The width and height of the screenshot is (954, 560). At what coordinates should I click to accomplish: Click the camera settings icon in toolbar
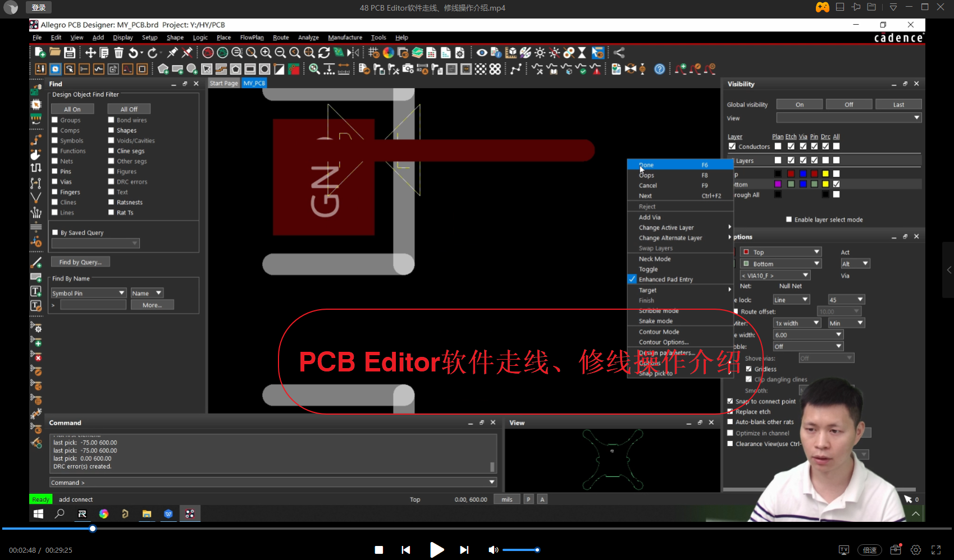click(x=408, y=68)
